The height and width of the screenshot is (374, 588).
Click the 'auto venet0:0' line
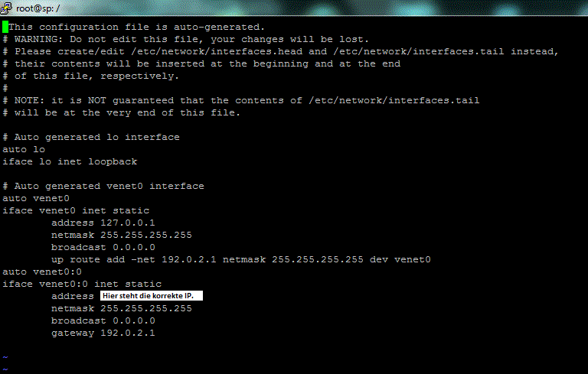(42, 272)
